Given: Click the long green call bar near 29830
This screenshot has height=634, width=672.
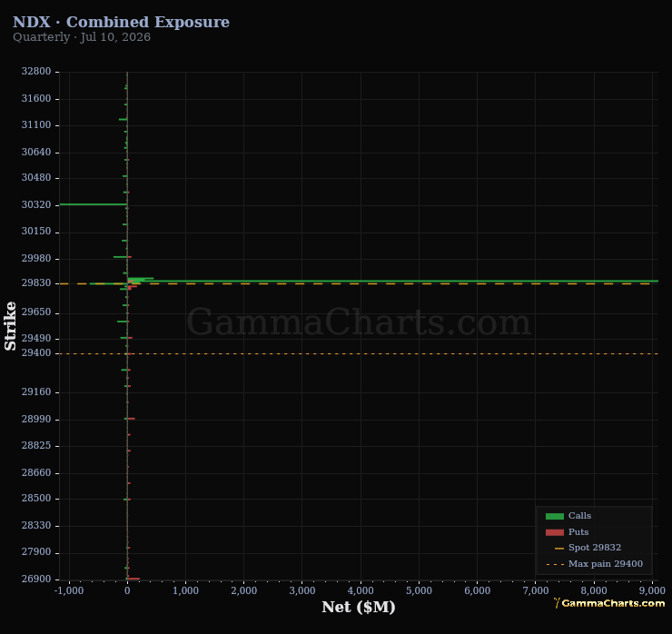Looking at the screenshot, I should [392, 282].
